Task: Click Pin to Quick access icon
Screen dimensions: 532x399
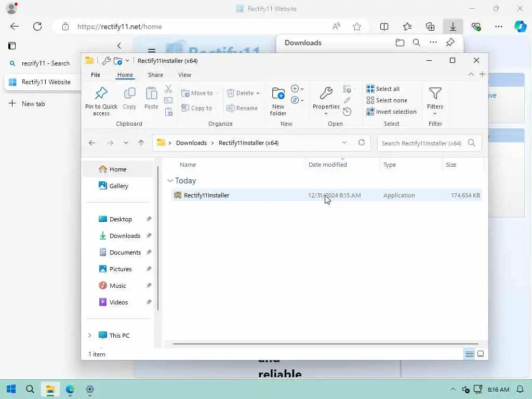Action: (x=101, y=92)
